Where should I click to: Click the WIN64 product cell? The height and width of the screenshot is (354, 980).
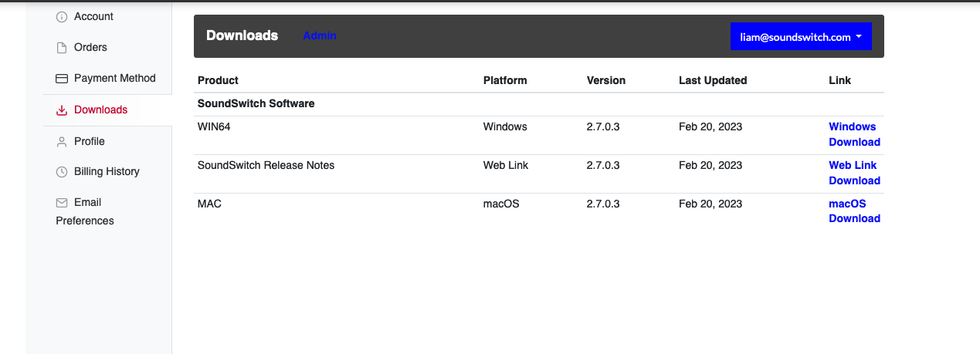point(214,126)
